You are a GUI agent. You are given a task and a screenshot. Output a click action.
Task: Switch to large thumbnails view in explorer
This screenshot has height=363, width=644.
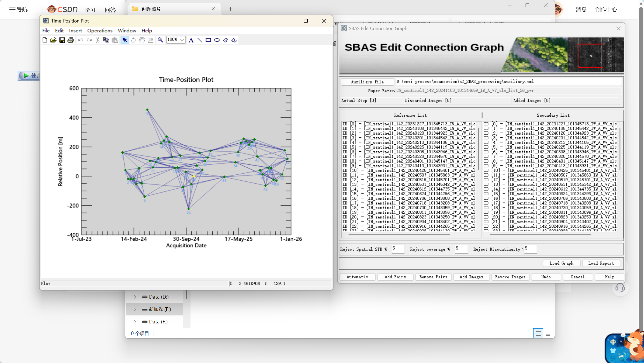click(x=548, y=333)
